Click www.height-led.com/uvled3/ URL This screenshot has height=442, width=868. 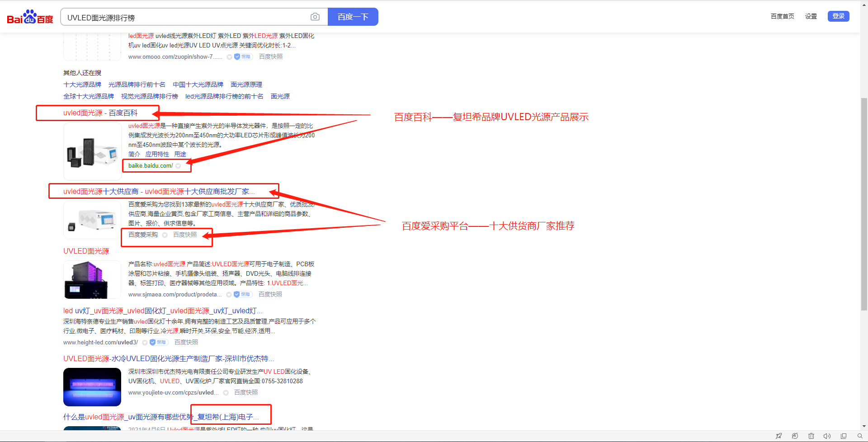(x=100, y=343)
